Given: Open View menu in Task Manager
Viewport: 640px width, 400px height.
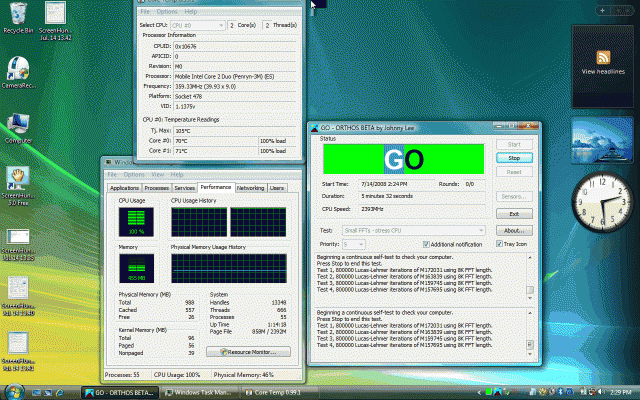Looking at the screenshot, I should [x=158, y=175].
